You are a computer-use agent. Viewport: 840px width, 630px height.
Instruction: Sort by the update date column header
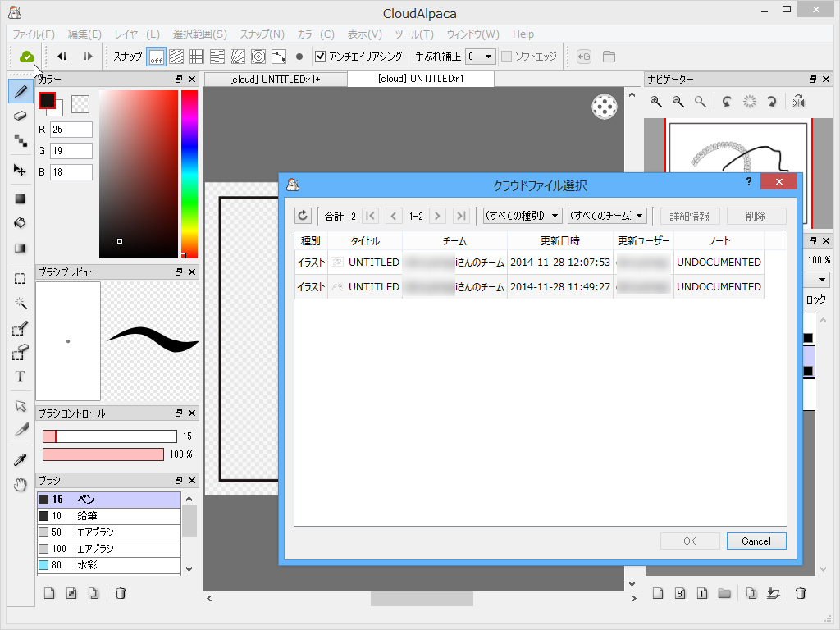click(559, 241)
